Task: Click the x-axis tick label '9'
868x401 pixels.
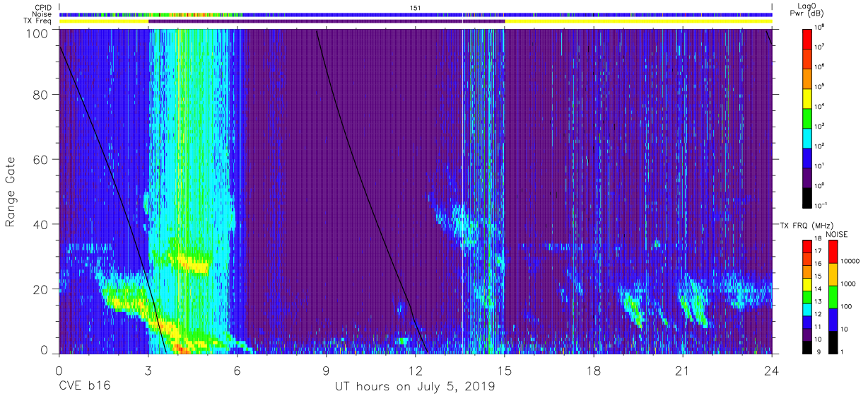Action: (326, 370)
